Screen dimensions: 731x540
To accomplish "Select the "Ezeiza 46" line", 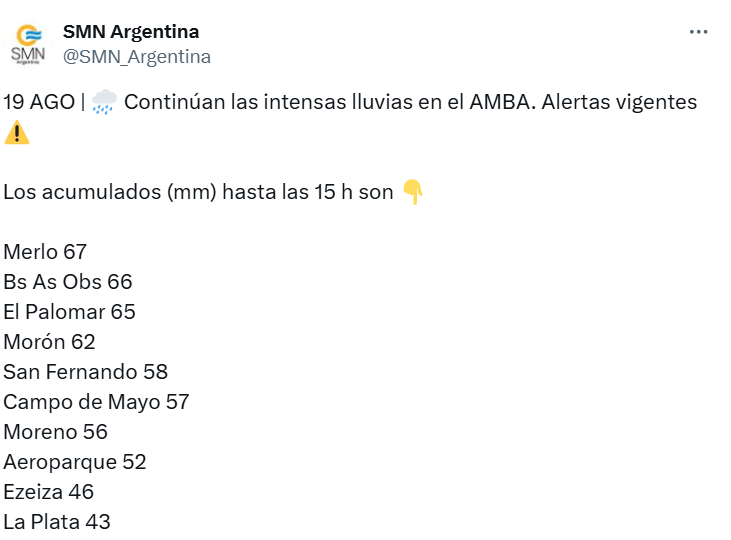I will tap(49, 492).
